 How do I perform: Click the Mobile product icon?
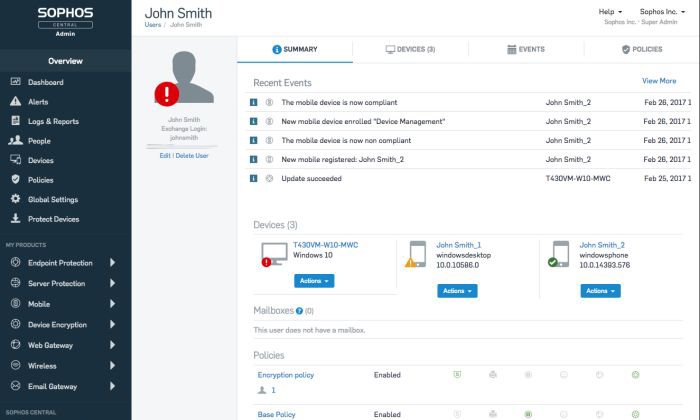coord(16,304)
